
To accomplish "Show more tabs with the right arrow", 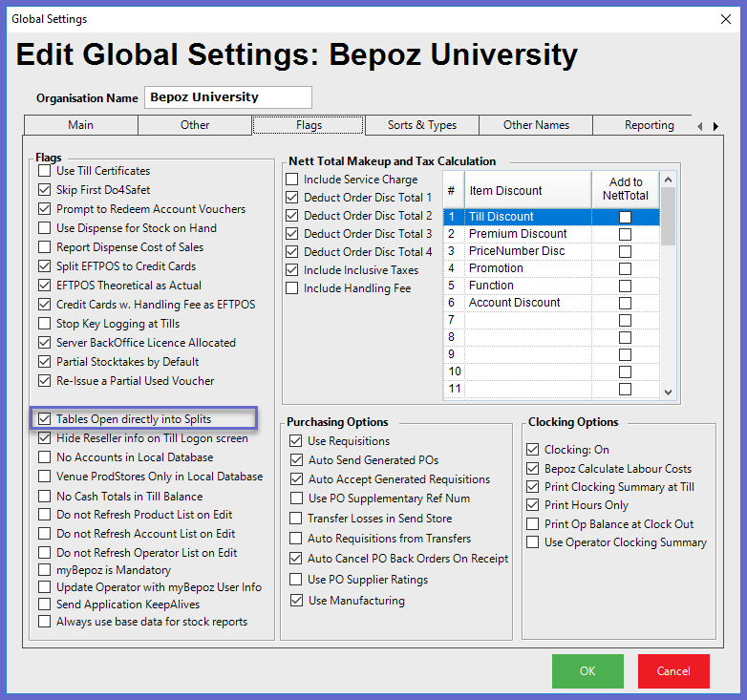I will (715, 126).
